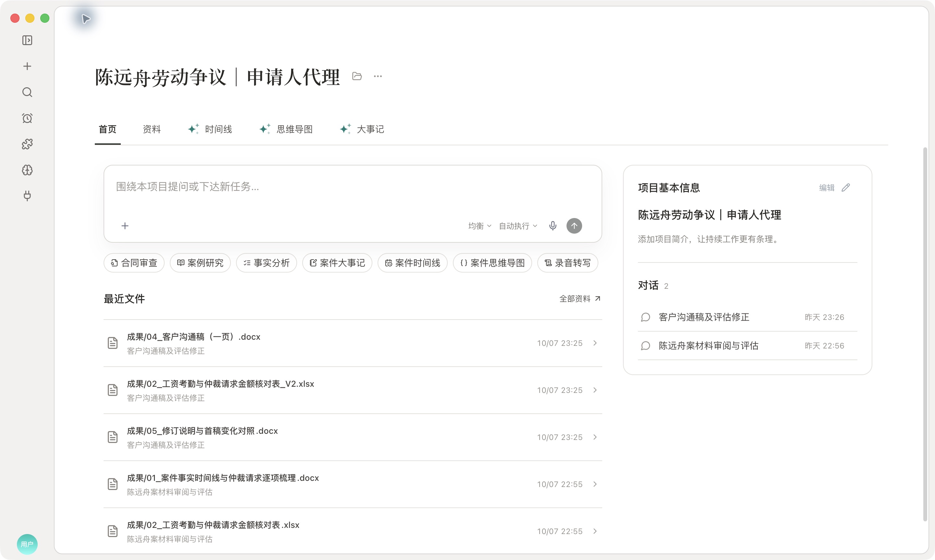
Task: Click the 案件思维导图 quick action button
Action: (x=492, y=262)
